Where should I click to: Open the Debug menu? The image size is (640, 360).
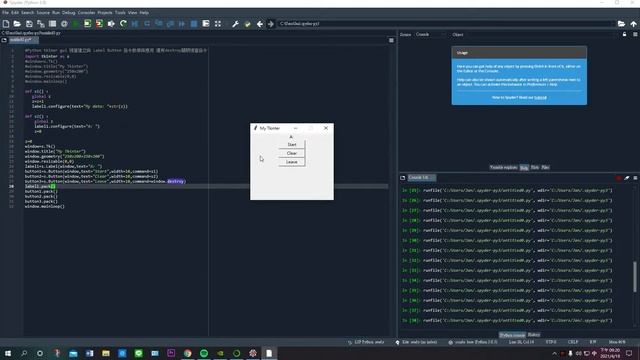click(x=69, y=13)
